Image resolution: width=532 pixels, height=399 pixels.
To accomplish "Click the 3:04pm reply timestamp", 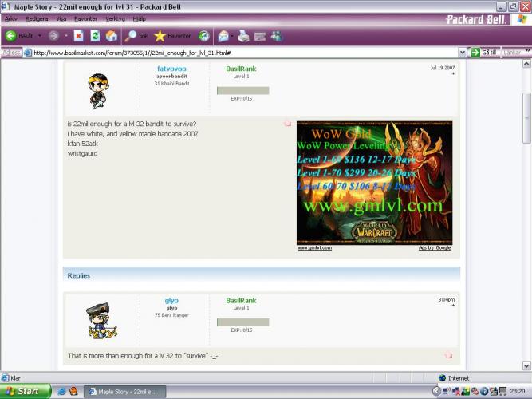I will (x=446, y=299).
